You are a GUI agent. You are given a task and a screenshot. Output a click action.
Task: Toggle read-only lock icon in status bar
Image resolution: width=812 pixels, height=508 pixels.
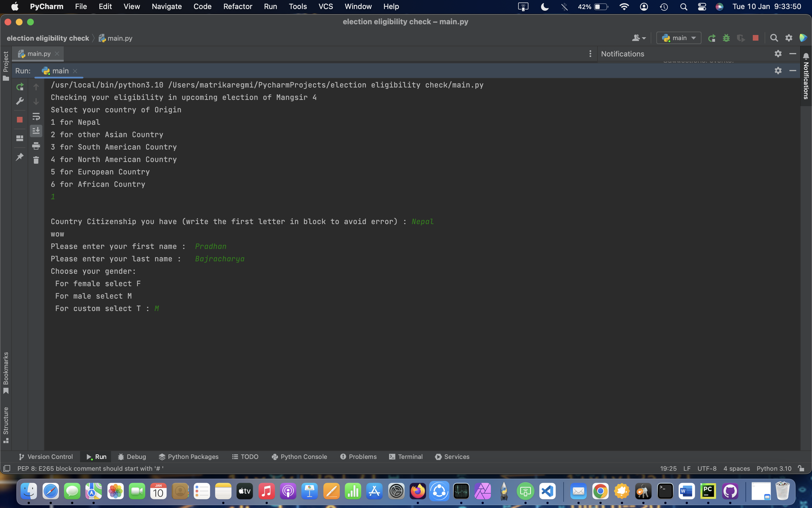[801, 468]
